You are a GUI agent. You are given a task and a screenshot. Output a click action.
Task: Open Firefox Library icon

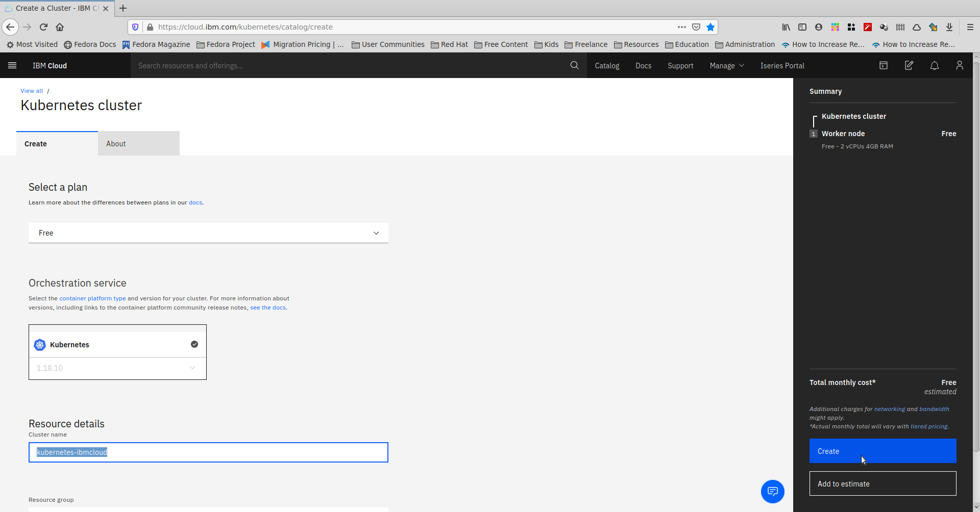coord(786,27)
